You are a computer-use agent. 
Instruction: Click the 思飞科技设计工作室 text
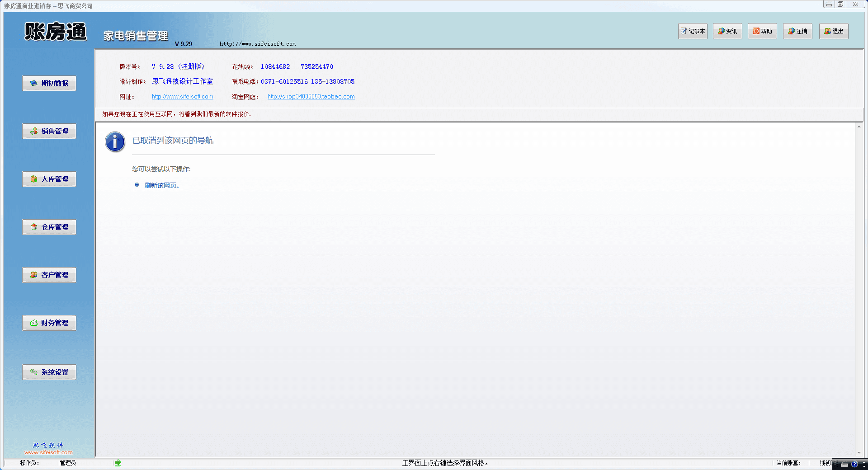(183, 81)
